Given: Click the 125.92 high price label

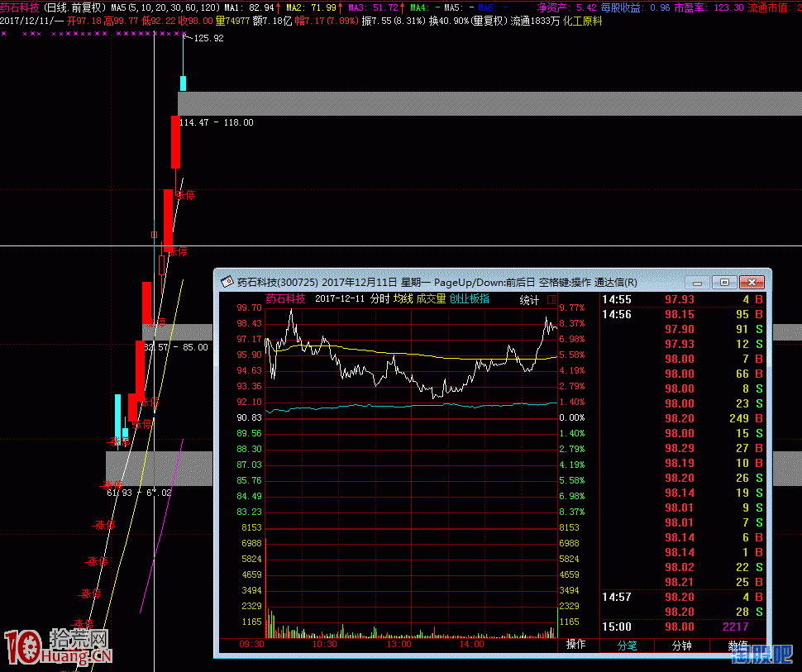Looking at the screenshot, I should click(208, 38).
